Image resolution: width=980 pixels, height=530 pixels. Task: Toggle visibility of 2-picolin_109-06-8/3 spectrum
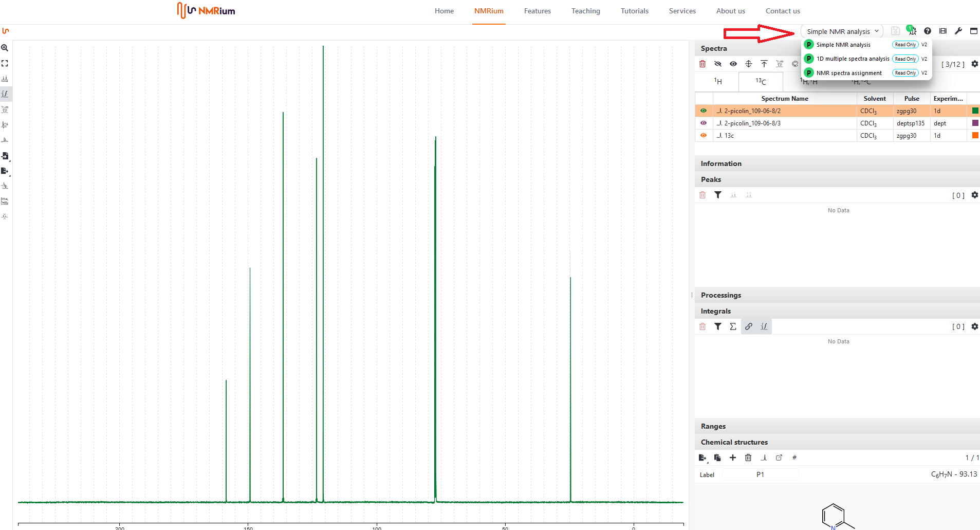(704, 123)
